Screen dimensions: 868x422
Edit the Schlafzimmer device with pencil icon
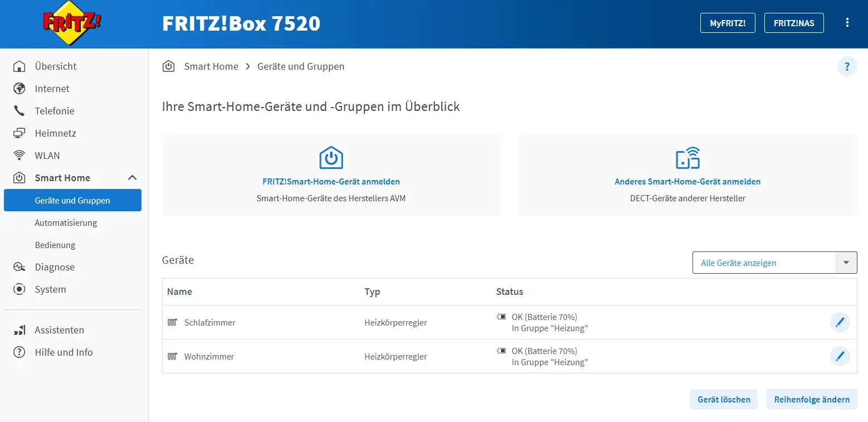[840, 322]
